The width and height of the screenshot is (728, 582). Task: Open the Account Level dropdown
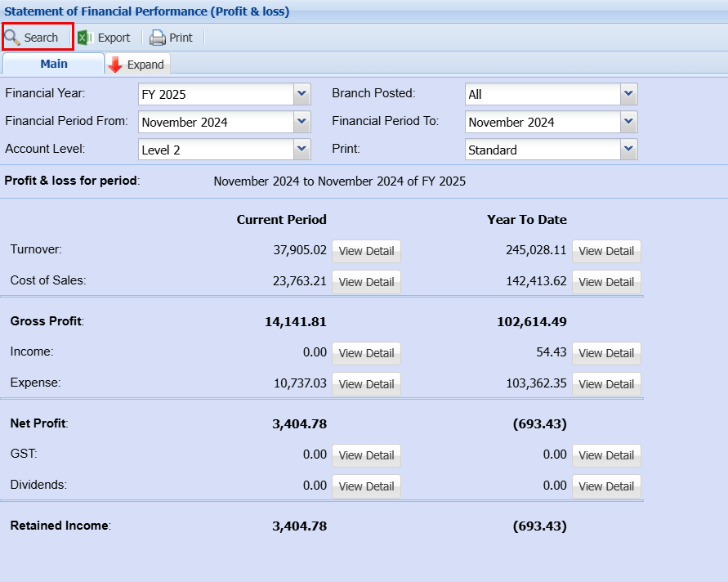pos(302,150)
